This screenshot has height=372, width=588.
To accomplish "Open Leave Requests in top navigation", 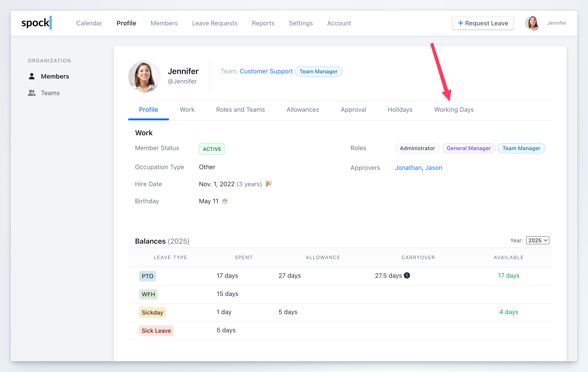I will [x=215, y=23].
